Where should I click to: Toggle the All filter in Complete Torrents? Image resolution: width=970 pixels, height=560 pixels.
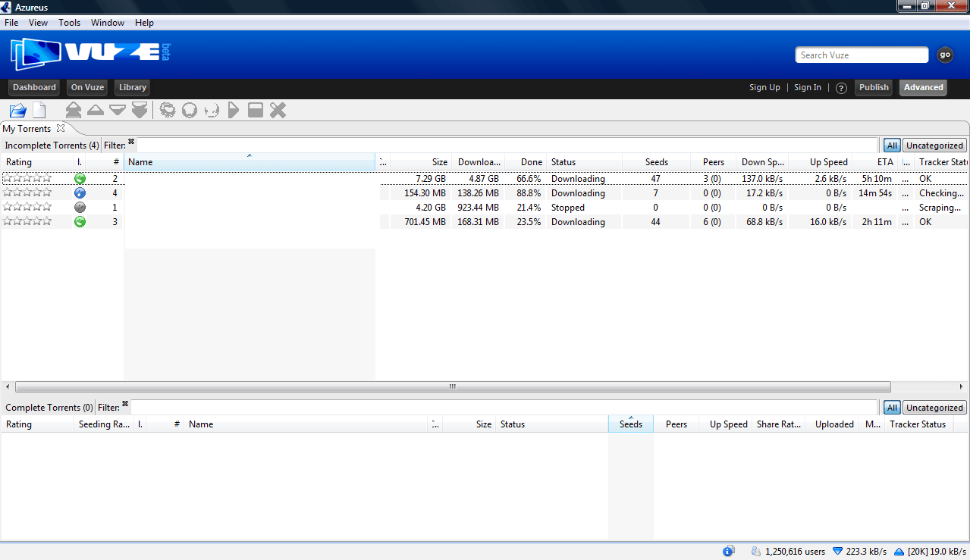point(891,407)
